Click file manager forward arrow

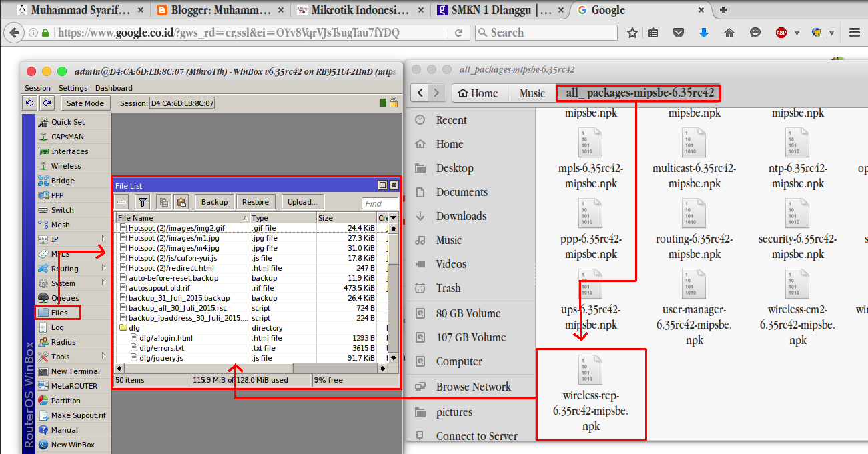pos(436,93)
